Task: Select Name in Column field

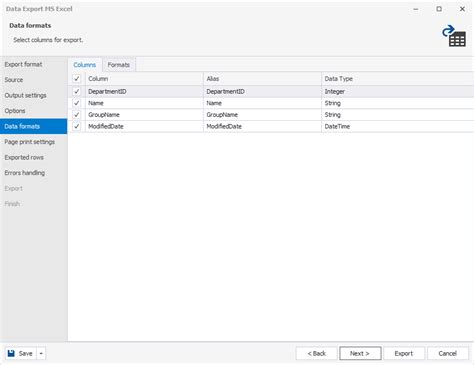Action: pyautogui.click(x=144, y=103)
